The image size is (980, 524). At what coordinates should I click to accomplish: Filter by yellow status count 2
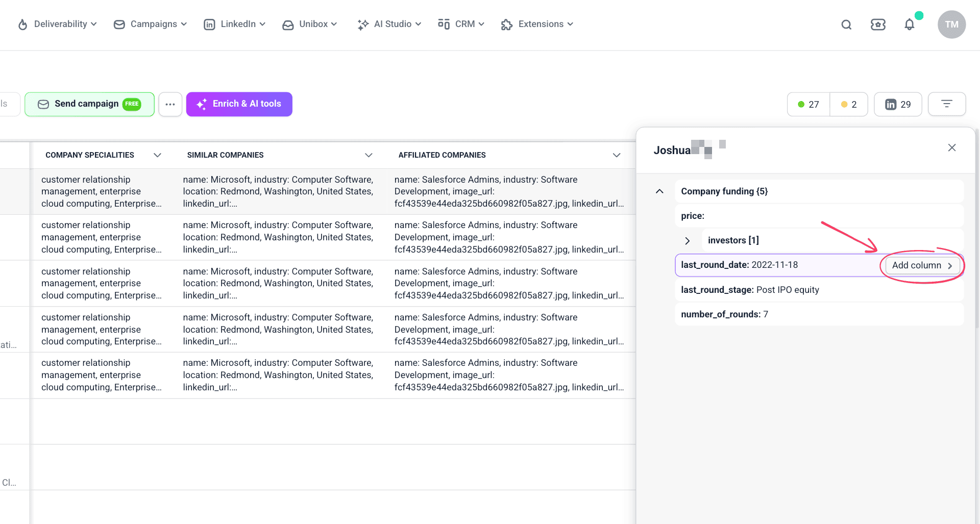tap(849, 104)
